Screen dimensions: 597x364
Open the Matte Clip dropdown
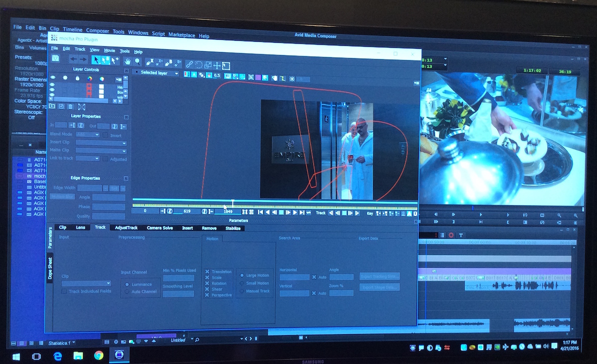pos(100,150)
